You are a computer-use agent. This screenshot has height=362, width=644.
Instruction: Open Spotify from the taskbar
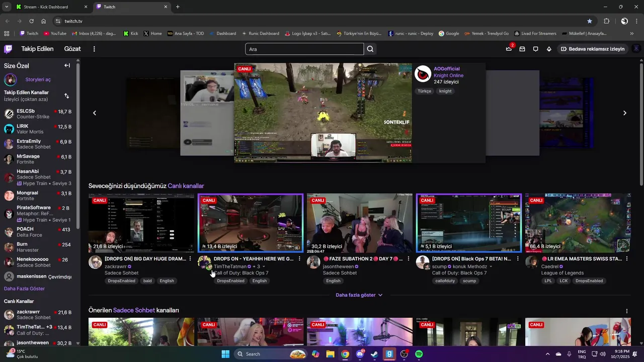click(x=419, y=354)
